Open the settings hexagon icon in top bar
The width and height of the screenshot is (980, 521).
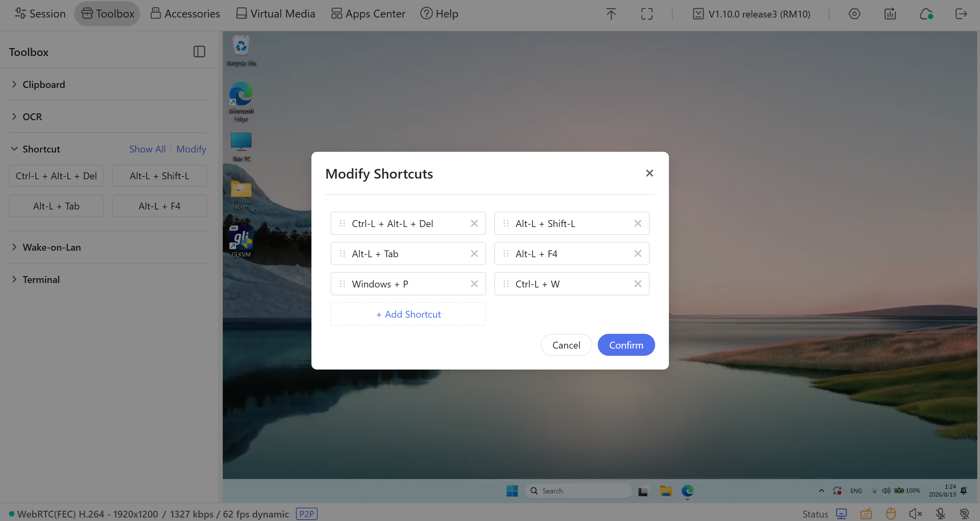[x=855, y=14]
